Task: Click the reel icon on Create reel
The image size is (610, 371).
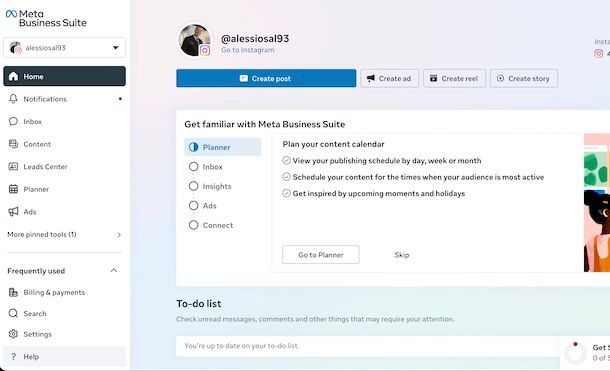Action: [433, 79]
